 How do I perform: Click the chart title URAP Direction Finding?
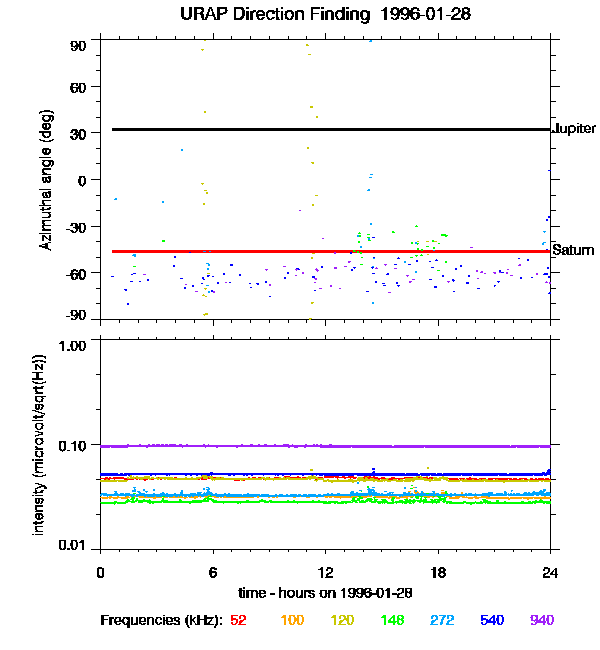click(326, 15)
